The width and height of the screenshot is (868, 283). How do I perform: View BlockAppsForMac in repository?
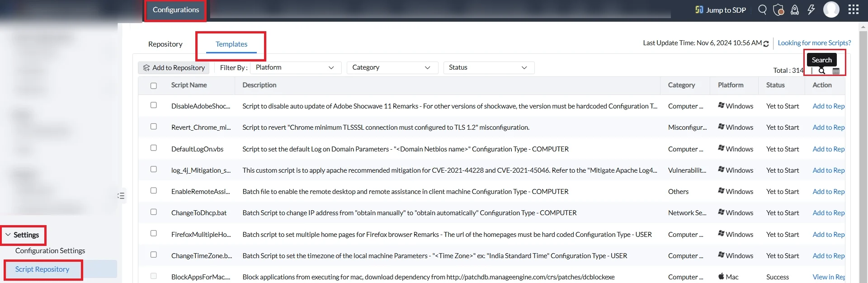tap(828, 277)
